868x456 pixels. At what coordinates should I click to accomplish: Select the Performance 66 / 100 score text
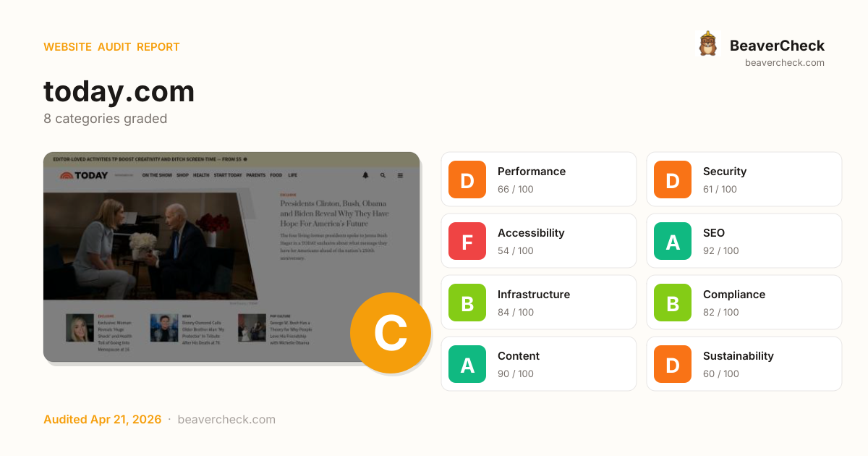click(x=515, y=190)
